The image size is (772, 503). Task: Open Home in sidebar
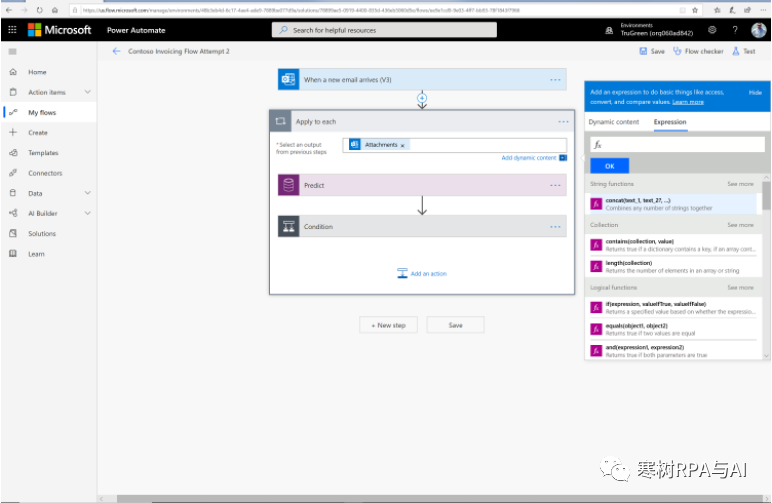pos(49,72)
